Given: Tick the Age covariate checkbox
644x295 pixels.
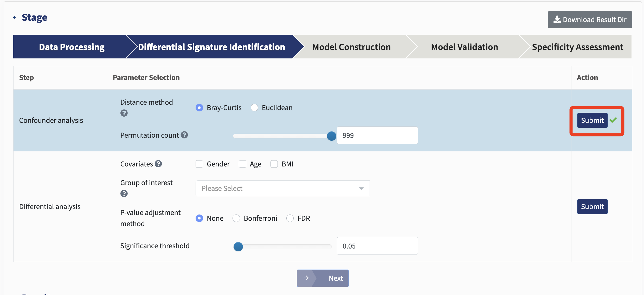Looking at the screenshot, I should [x=242, y=164].
